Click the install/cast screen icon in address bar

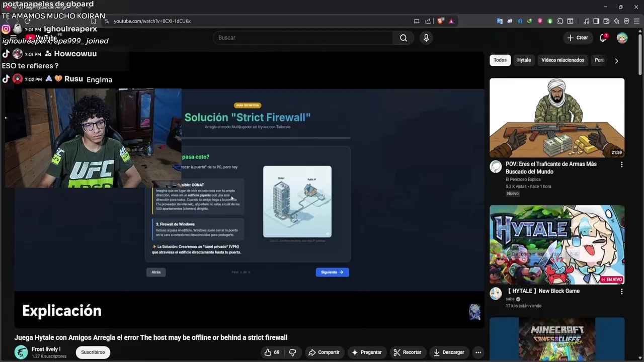click(x=417, y=21)
